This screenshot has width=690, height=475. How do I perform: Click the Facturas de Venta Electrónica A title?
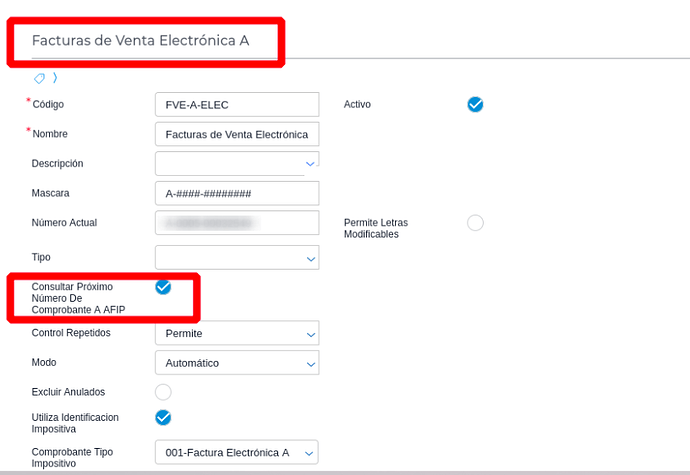[x=140, y=41]
